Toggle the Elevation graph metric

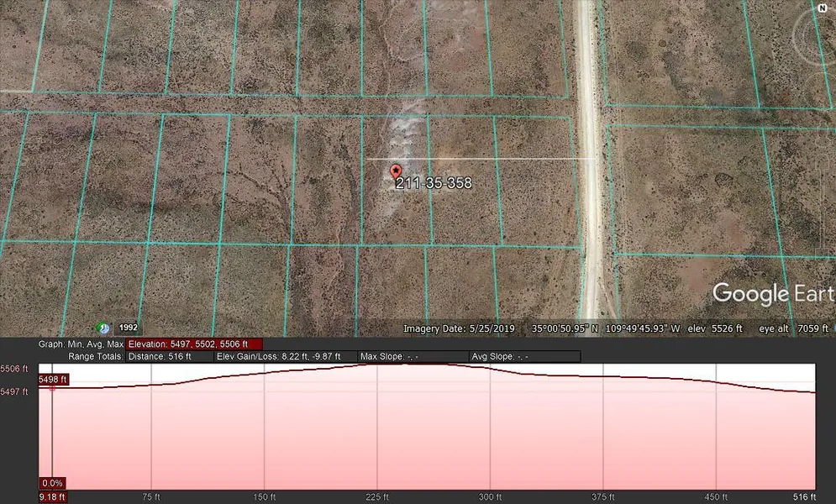(x=194, y=344)
